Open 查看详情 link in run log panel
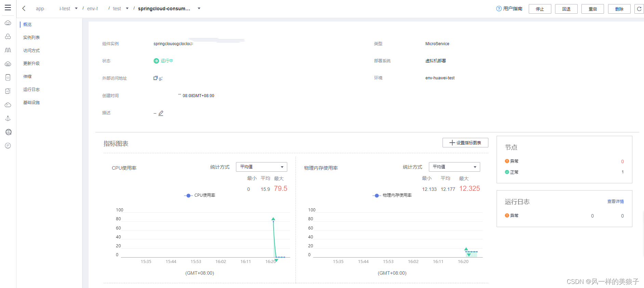 pyautogui.click(x=616, y=201)
